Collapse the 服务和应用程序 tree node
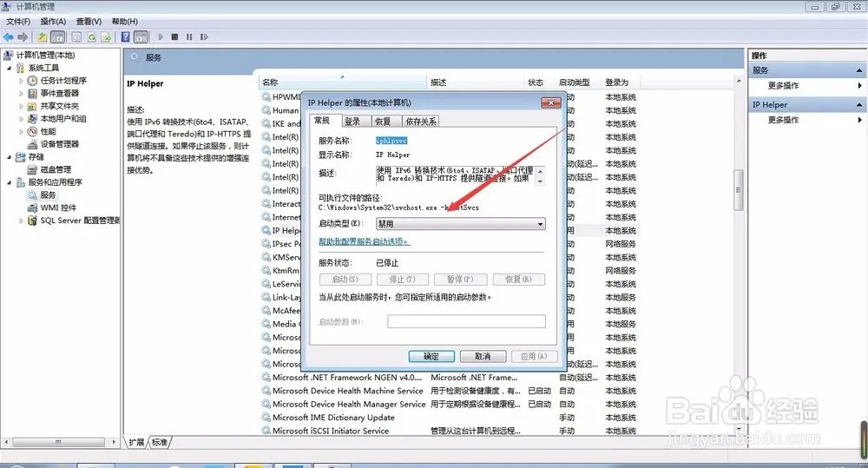The width and height of the screenshot is (868, 468). click(x=9, y=182)
